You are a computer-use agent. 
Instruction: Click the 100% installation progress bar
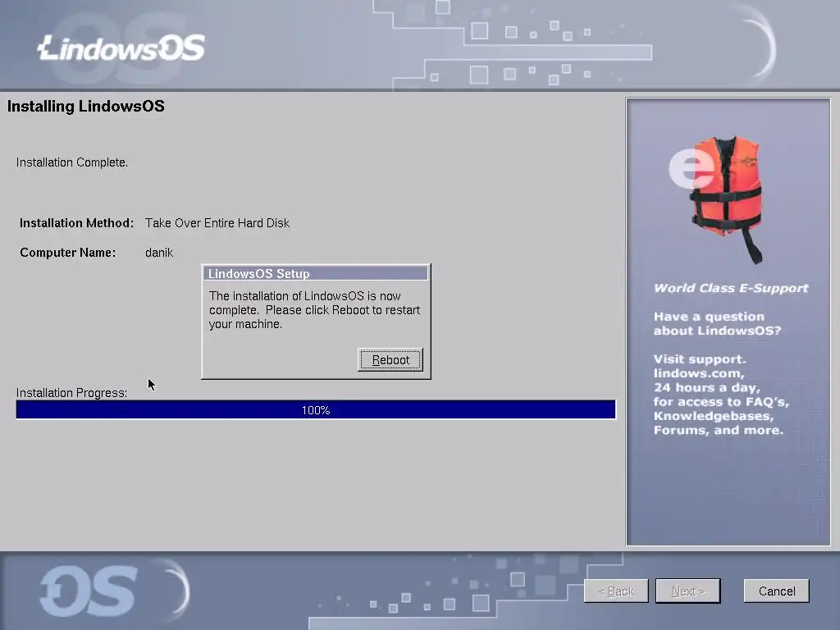tap(316, 410)
